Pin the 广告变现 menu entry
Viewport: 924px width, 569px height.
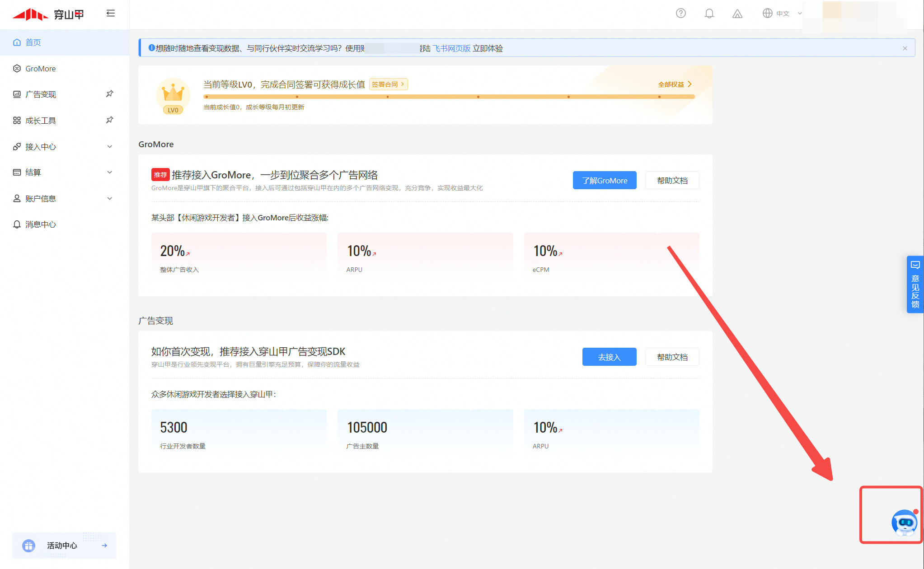[x=109, y=94]
